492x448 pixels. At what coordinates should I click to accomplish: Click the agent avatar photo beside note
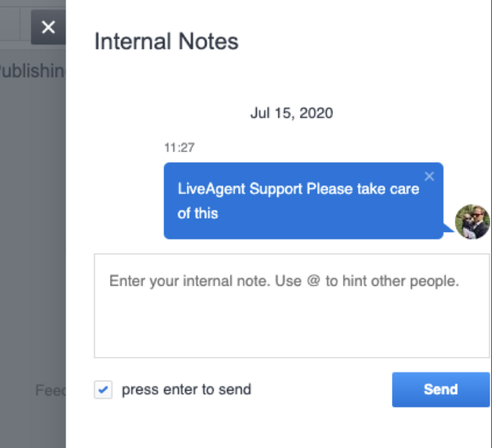tap(472, 222)
